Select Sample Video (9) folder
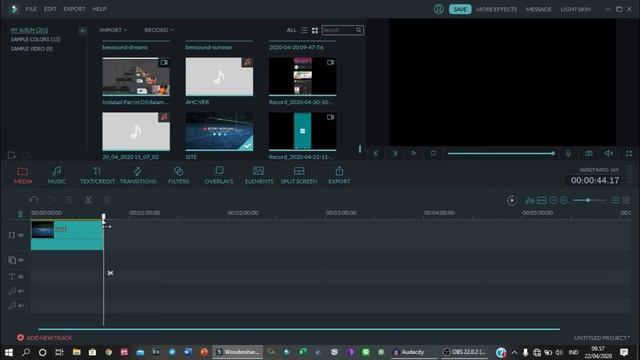The height and width of the screenshot is (360, 640). coord(31,49)
